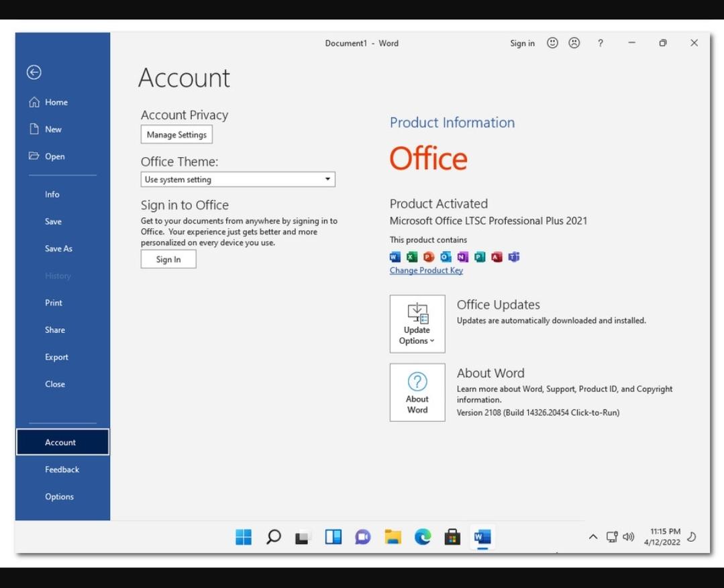Click the Word app icon under product contains
The height and width of the screenshot is (588, 724).
pos(395,257)
